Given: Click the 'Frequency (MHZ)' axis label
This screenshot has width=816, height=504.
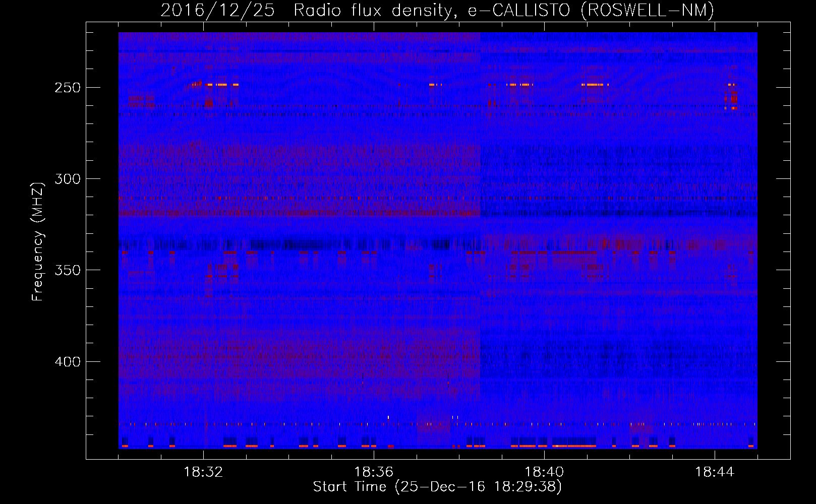Looking at the screenshot, I should click(x=38, y=241).
